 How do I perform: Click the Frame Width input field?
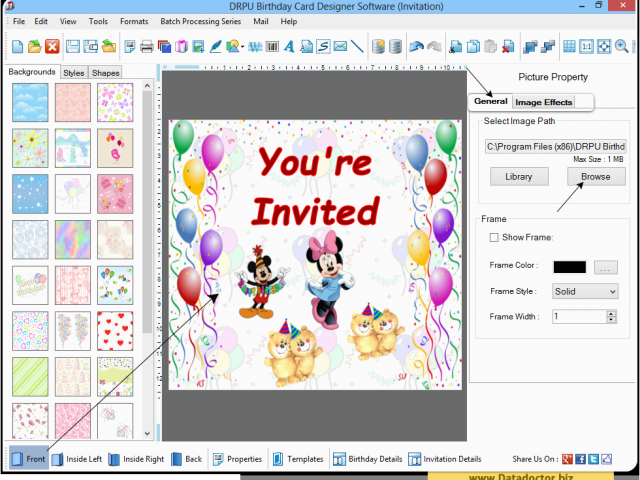[580, 317]
